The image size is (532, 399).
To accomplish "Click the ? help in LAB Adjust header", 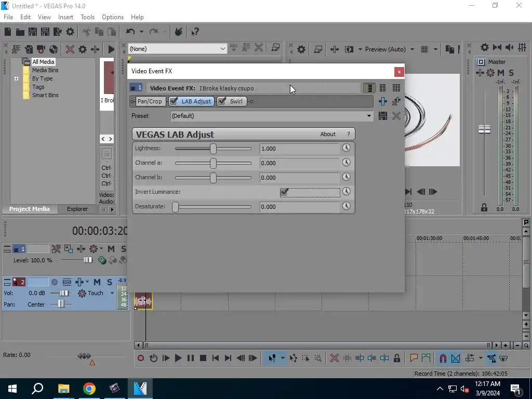I will pos(349,134).
